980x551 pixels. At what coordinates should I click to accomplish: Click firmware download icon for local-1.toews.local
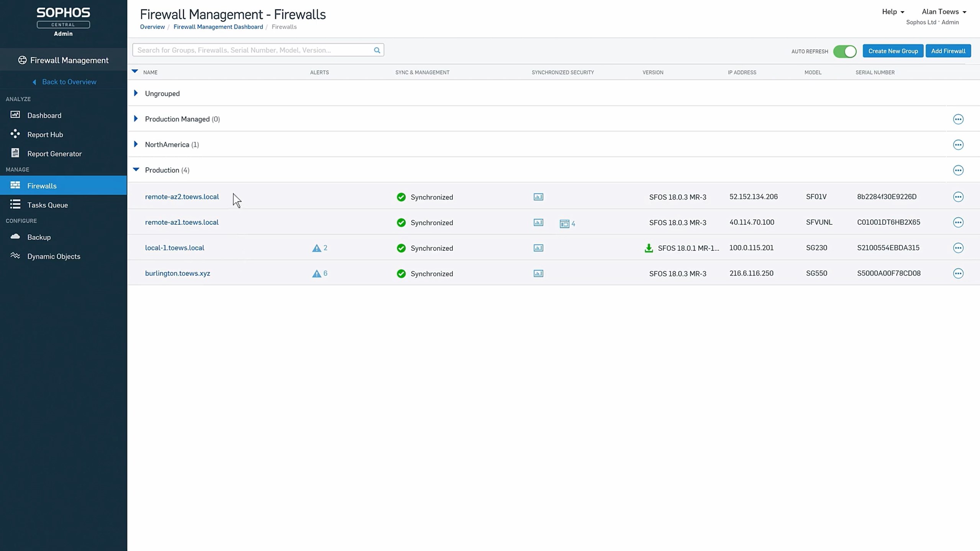click(649, 248)
